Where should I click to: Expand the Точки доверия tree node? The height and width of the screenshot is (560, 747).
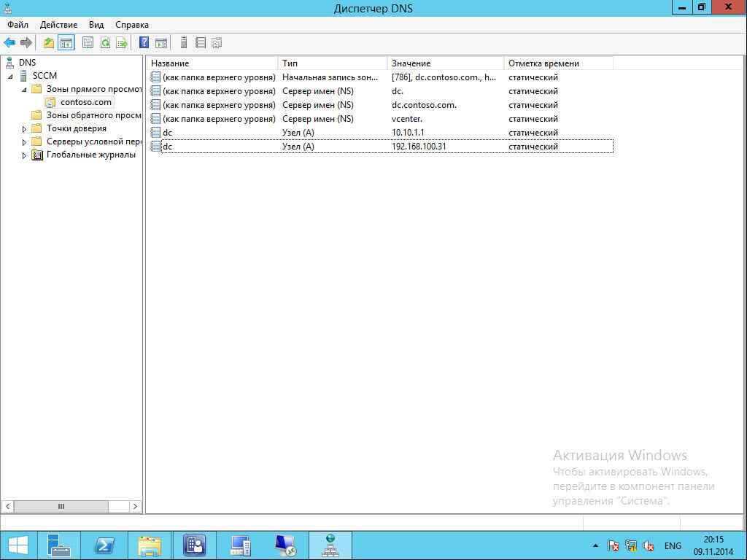[24, 129]
